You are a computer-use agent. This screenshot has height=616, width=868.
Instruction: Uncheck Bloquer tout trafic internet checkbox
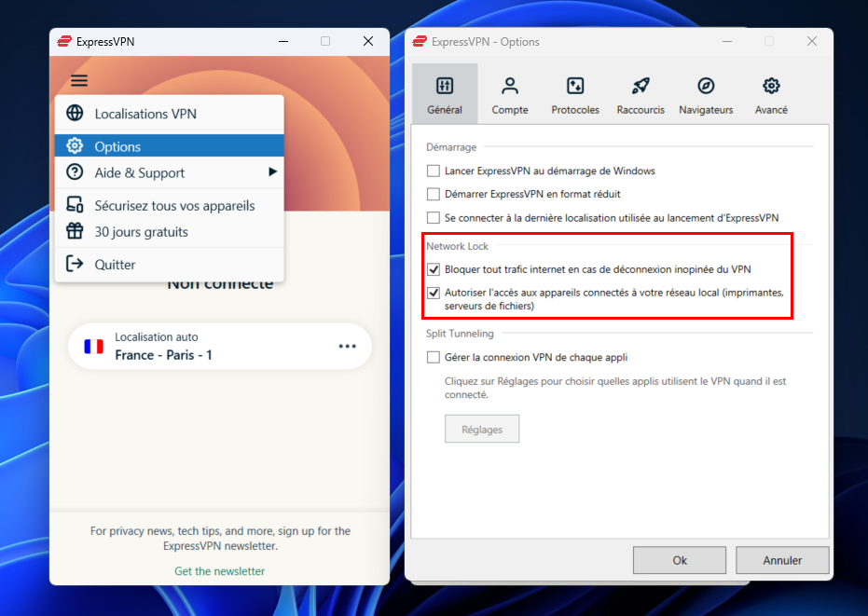pos(434,269)
